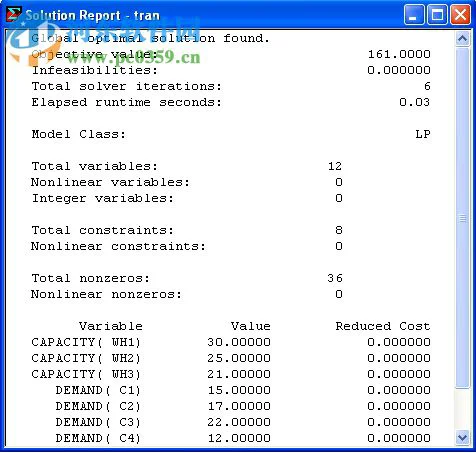Viewport: 476px width, 453px height.
Task: Click the Elapsed runtime value 0.03
Action: tap(414, 102)
